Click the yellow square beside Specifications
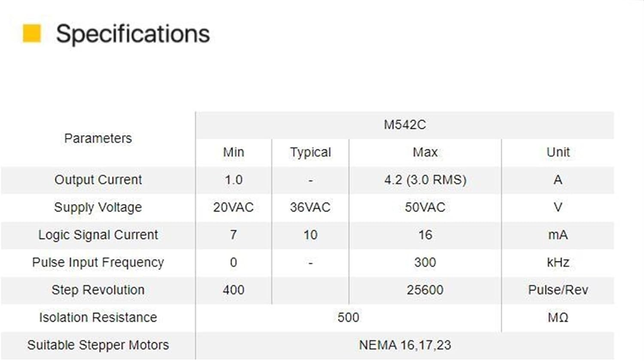This screenshot has height=361, width=644. pos(32,34)
